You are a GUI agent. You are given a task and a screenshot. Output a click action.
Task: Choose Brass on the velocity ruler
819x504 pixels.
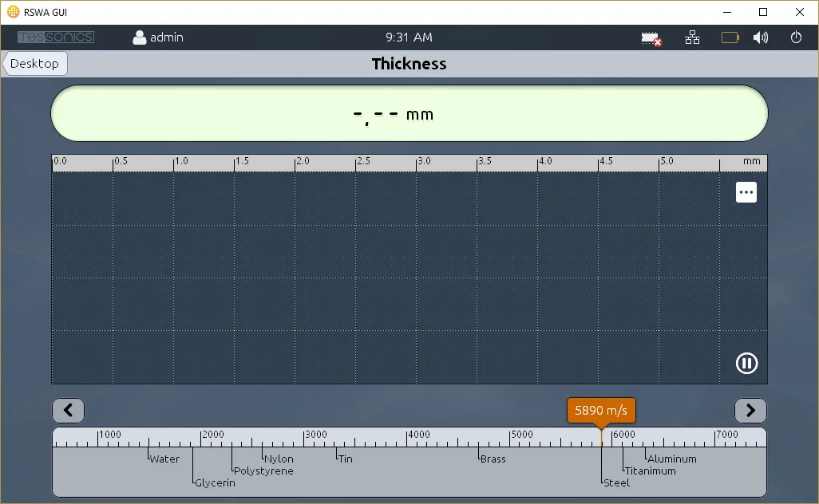(x=493, y=459)
